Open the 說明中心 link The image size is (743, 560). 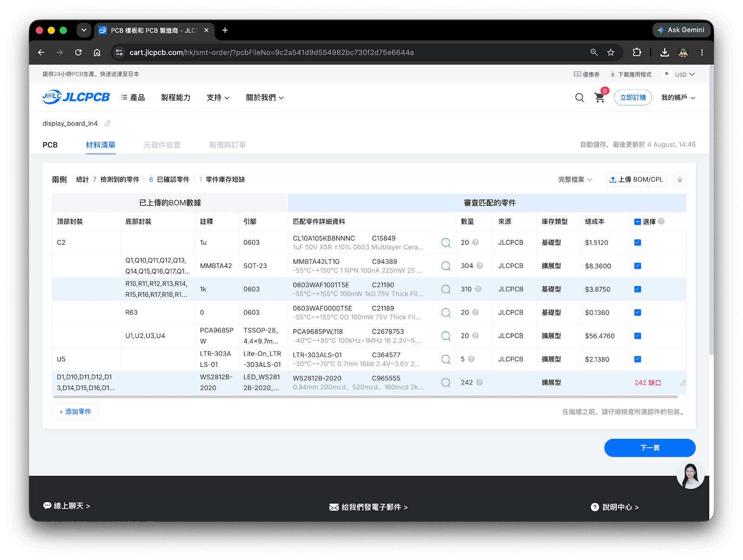click(615, 507)
